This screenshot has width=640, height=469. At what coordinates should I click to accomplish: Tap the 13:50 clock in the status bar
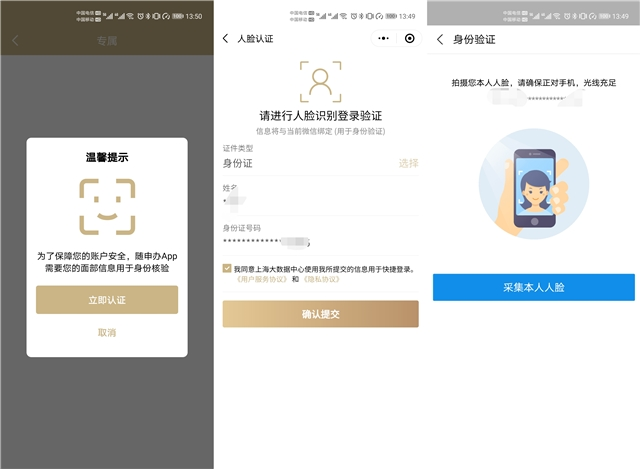tap(194, 17)
